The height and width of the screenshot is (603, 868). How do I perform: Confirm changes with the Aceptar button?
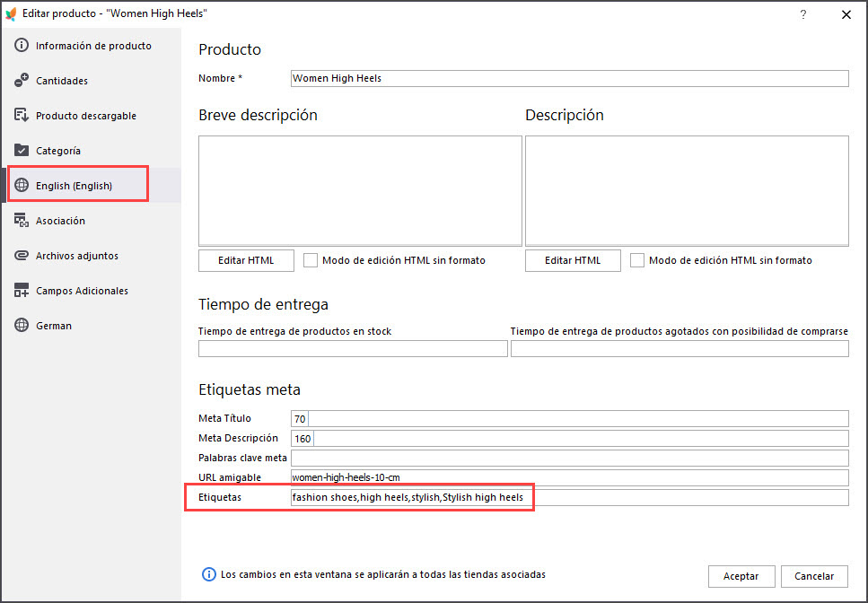tap(741, 576)
